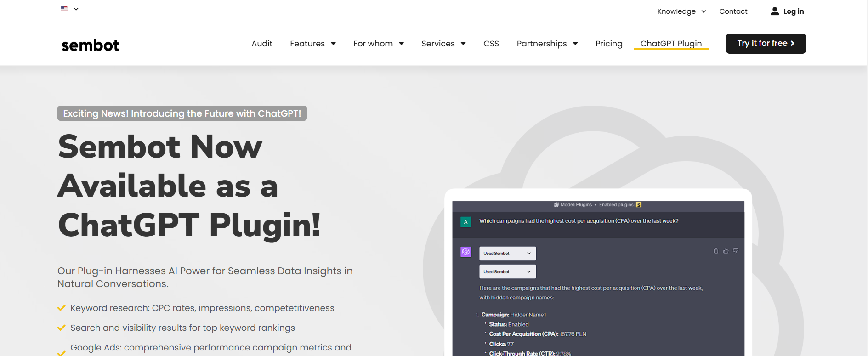Open the Services menu item
Viewport: 868px width, 356px height.
click(x=438, y=44)
